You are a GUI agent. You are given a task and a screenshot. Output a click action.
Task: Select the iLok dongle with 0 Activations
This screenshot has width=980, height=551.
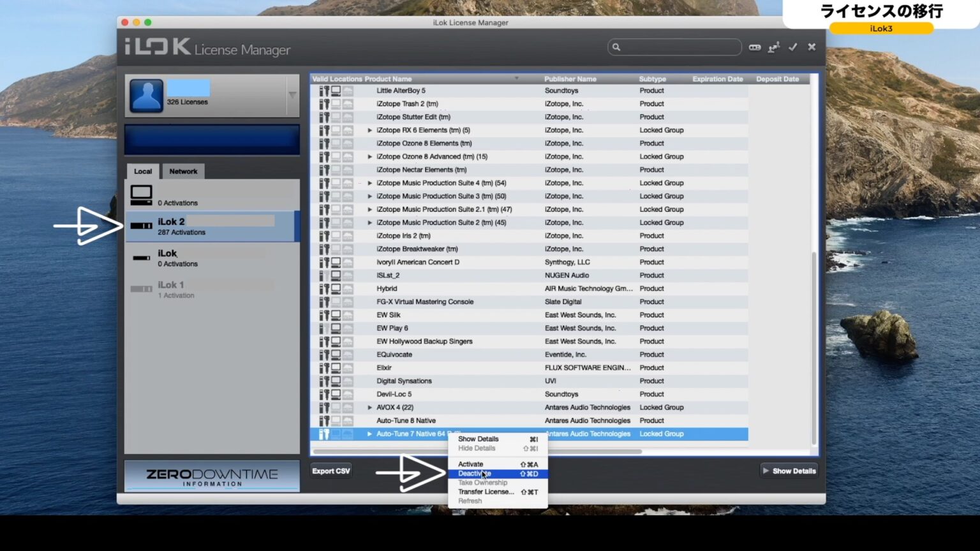pos(141,258)
